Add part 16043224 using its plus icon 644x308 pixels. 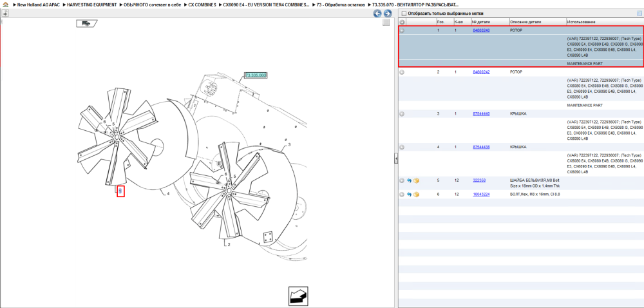pos(402,194)
